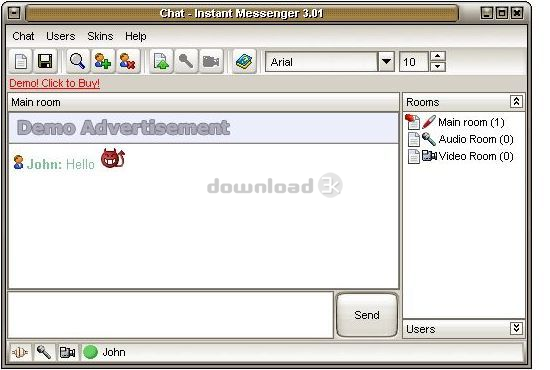
Task: Click the microphone icon beside Audio Room
Action: [429, 139]
